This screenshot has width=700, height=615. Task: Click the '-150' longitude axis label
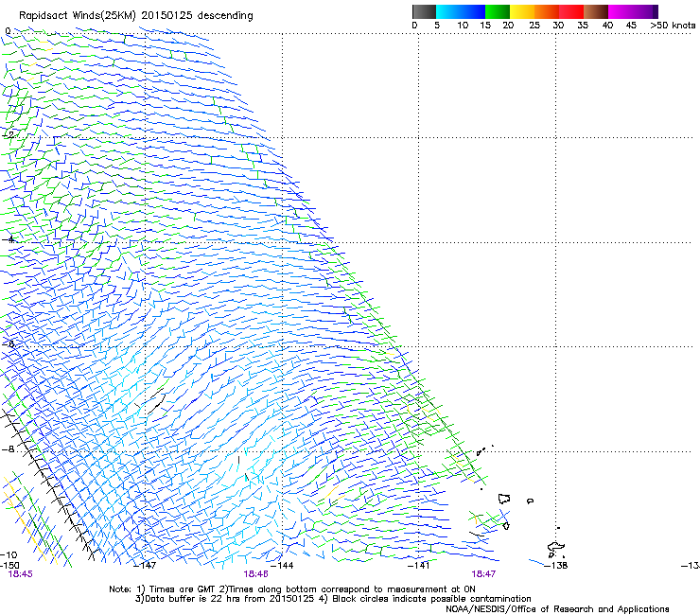pos(9,566)
